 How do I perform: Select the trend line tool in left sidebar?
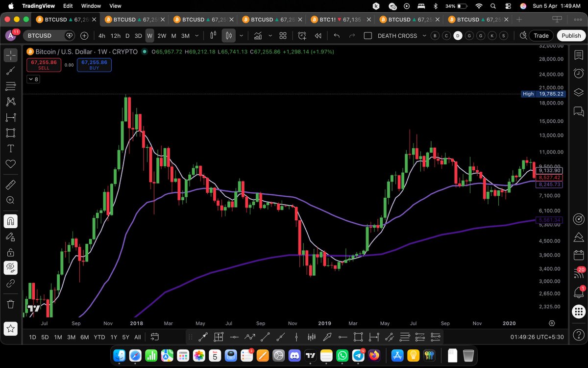click(x=11, y=71)
